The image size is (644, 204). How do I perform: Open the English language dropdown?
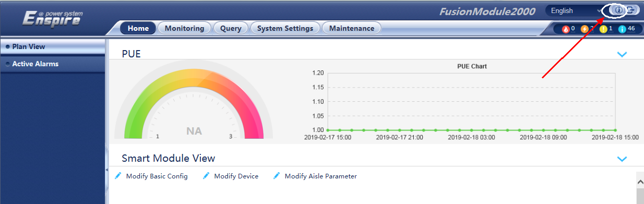(576, 10)
